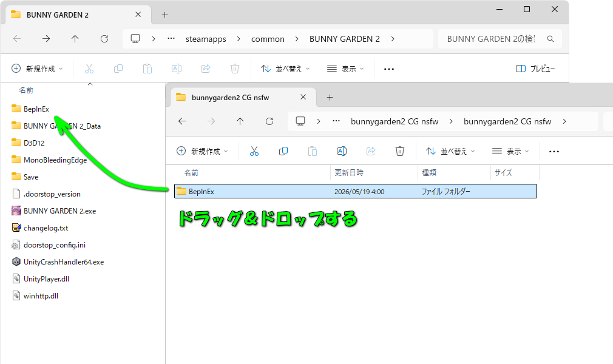Refresh the bunnygarden2 CG nsfw window

[269, 121]
